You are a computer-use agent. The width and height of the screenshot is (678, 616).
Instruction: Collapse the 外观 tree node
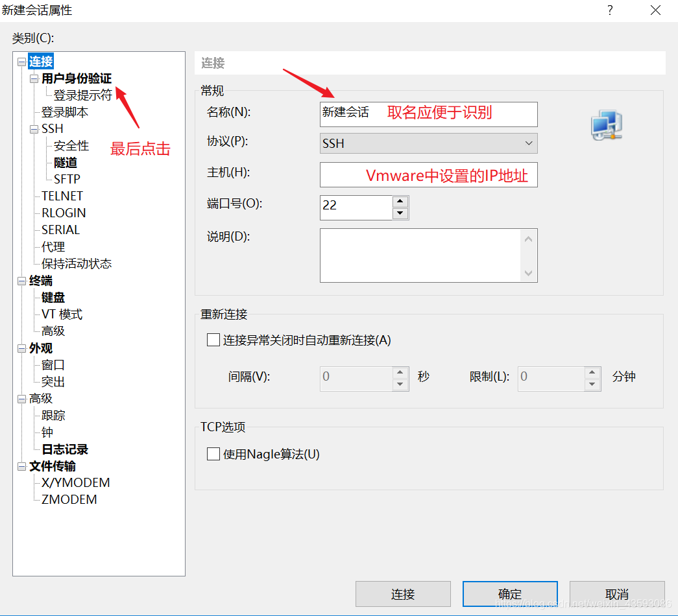tap(21, 348)
